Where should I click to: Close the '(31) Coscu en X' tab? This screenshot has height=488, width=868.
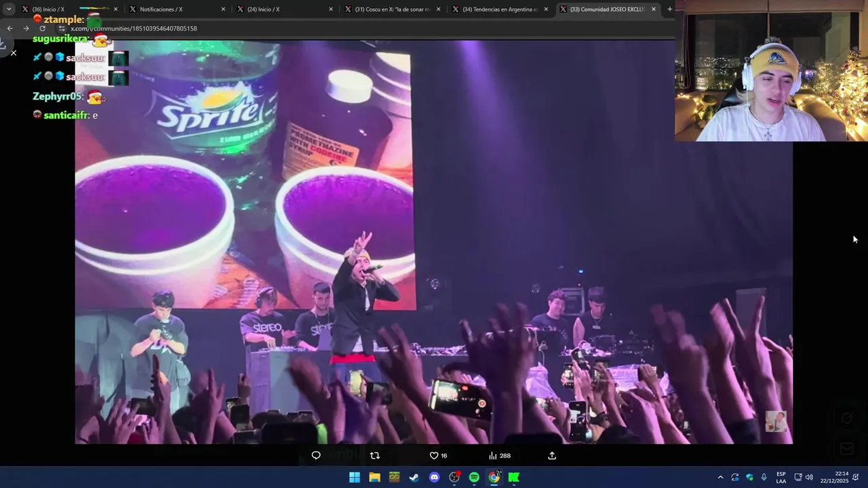439,9
